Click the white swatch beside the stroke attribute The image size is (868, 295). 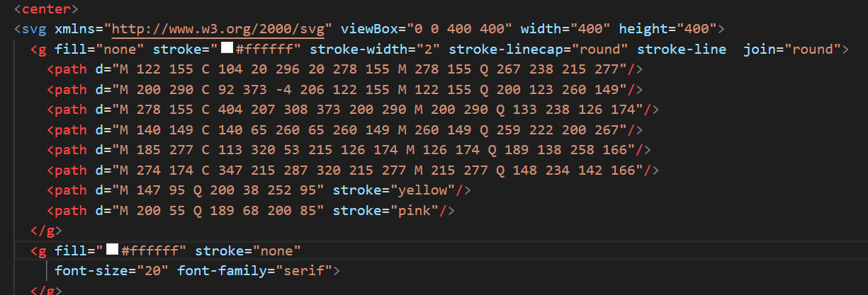[x=227, y=50]
